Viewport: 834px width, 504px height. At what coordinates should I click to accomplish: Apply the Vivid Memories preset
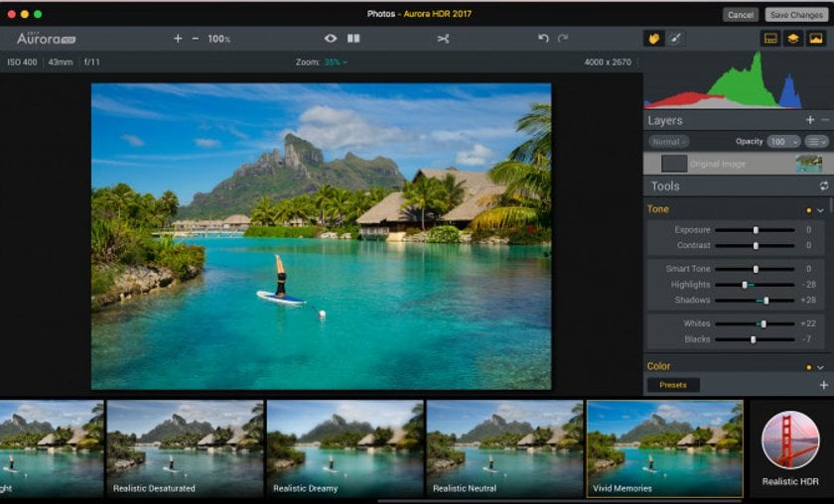(665, 448)
